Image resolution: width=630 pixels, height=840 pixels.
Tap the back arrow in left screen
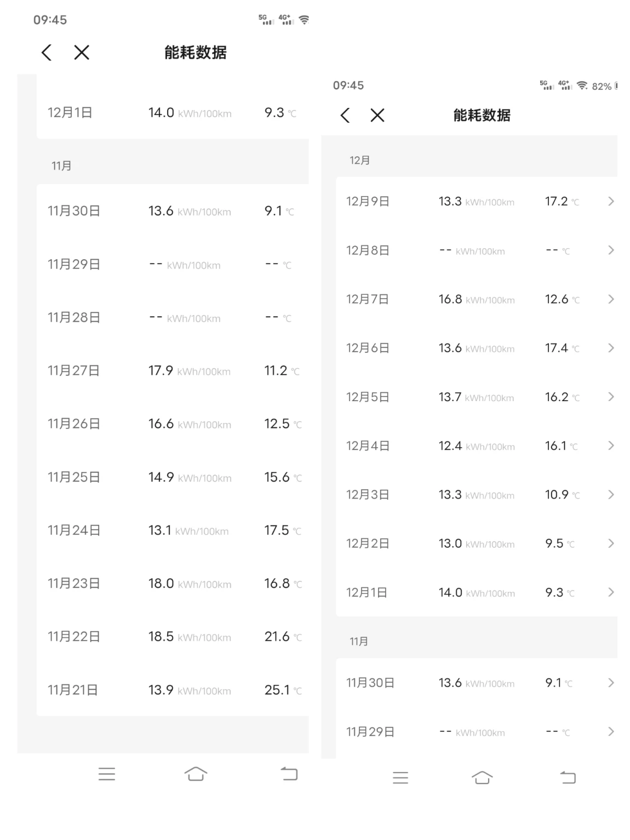click(47, 53)
